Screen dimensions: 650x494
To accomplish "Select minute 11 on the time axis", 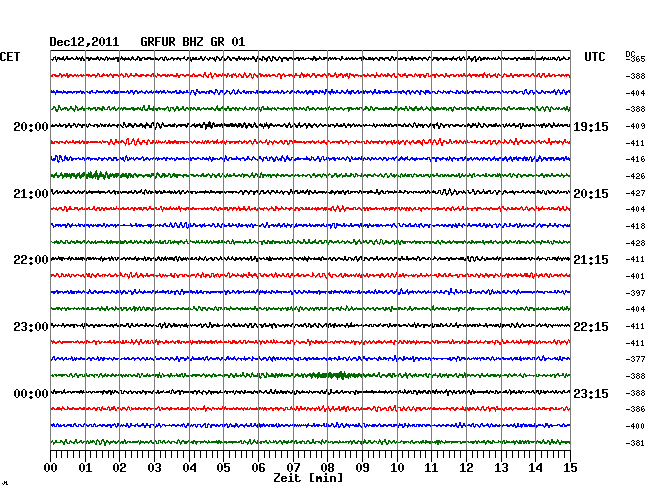I will coord(431,468).
